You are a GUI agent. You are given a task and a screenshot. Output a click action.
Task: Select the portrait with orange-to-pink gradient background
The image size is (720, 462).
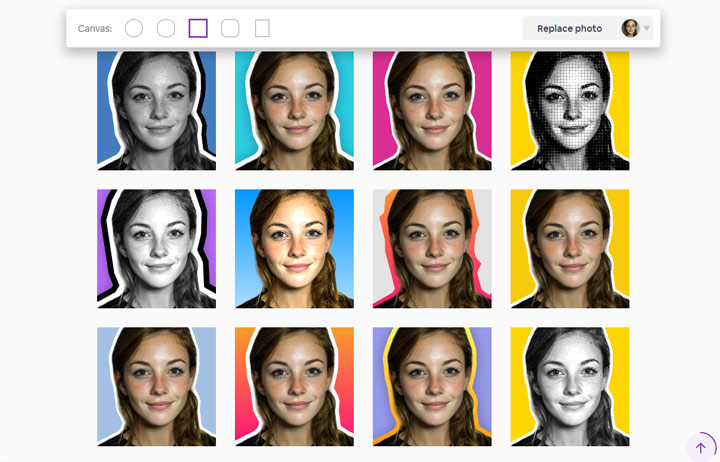[x=294, y=386]
